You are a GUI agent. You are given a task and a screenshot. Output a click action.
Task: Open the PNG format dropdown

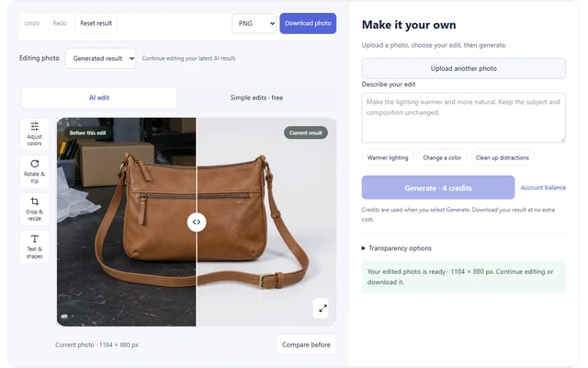point(254,23)
